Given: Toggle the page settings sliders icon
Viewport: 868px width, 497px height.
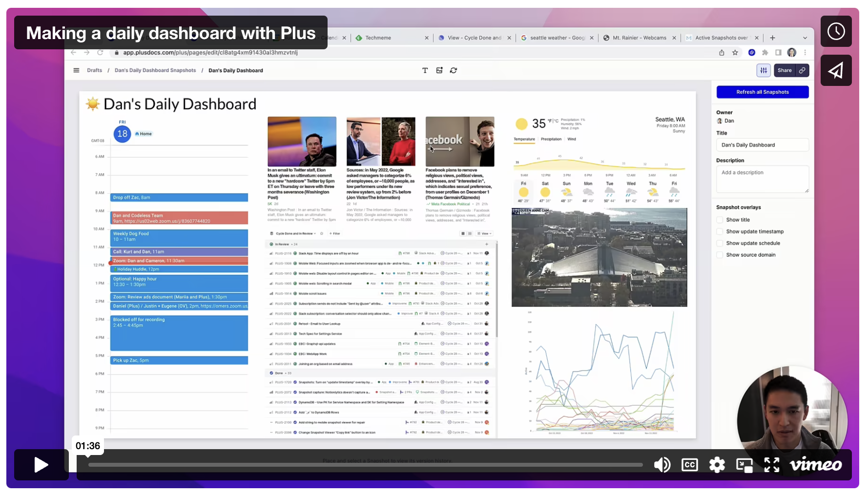Looking at the screenshot, I should [x=764, y=70].
